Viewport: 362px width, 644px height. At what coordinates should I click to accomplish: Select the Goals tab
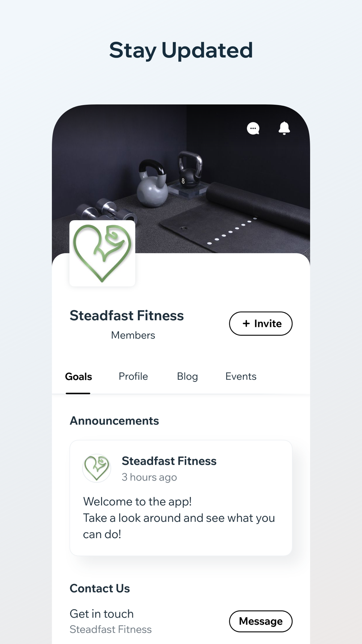click(79, 377)
